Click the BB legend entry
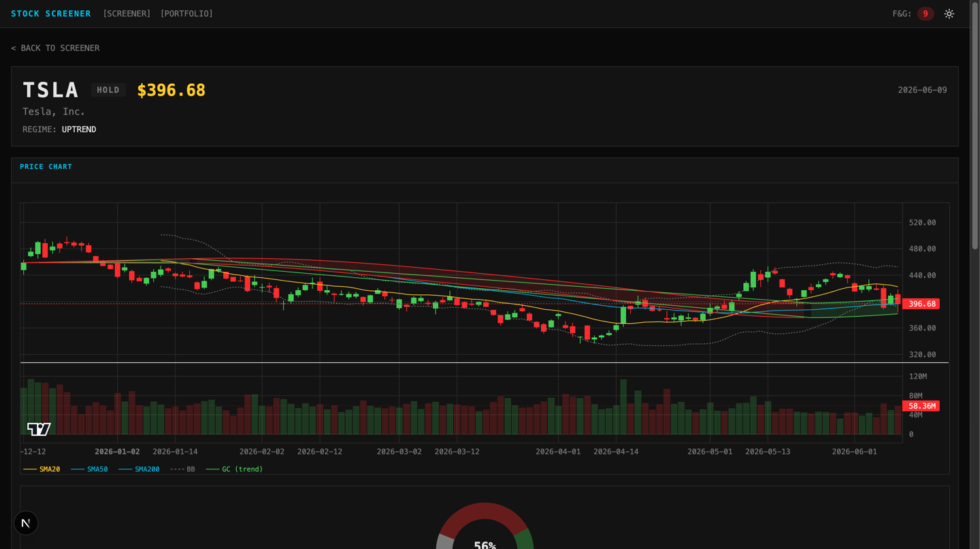The width and height of the screenshot is (980, 549). 182,469
